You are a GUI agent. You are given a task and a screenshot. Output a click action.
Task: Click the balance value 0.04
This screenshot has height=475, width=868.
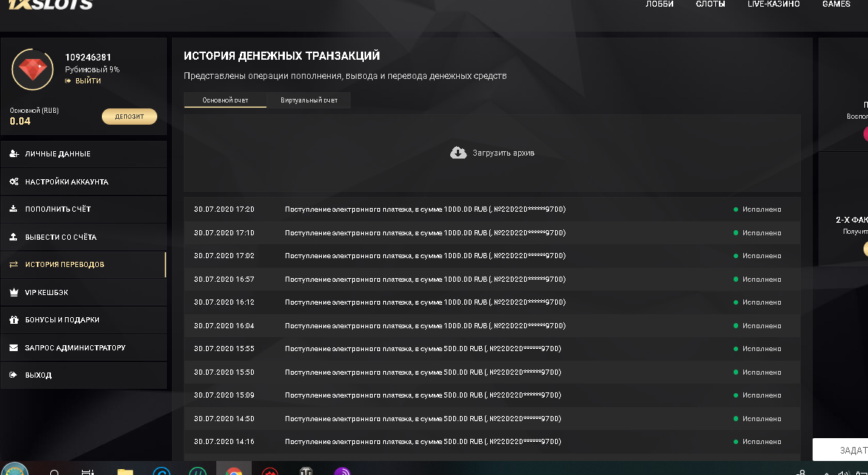pos(21,121)
